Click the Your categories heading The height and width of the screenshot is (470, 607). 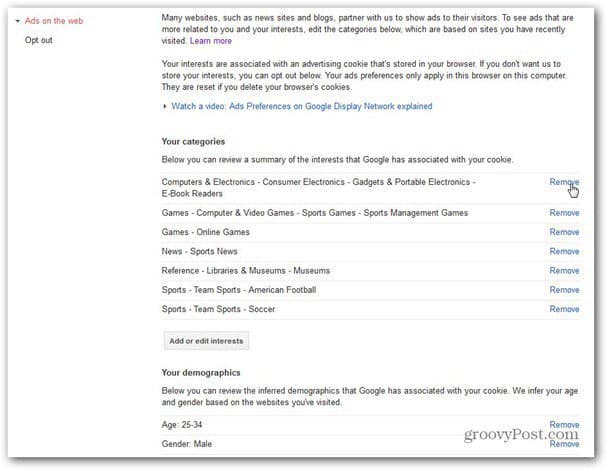(x=193, y=141)
